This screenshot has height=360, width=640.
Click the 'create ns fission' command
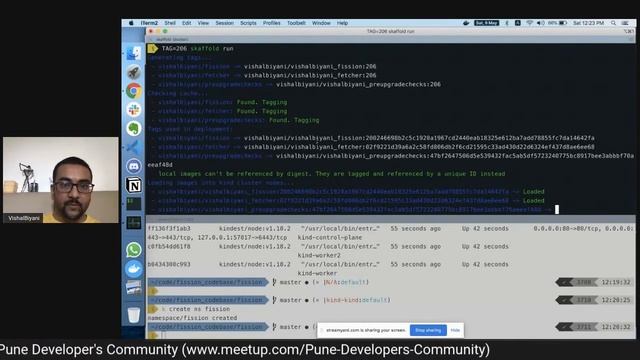coord(199,309)
